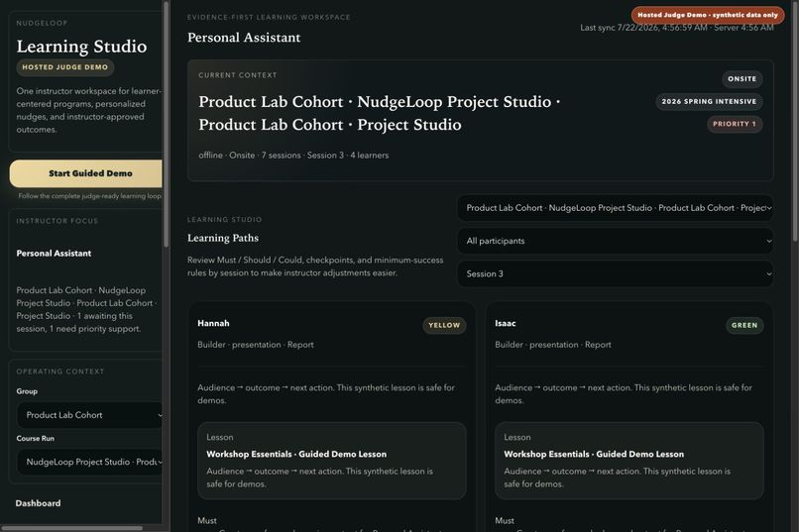Image resolution: width=799 pixels, height=532 pixels.
Task: Click 'Builder · presentation · Report' under Isaac
Action: point(553,345)
